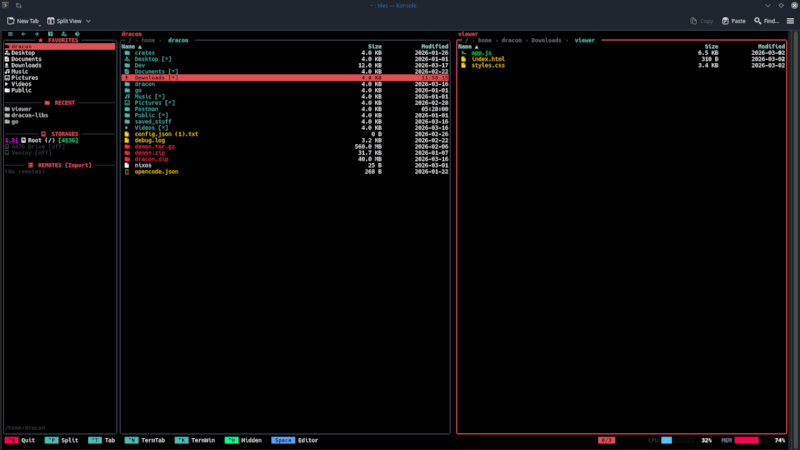The height and width of the screenshot is (450, 800).
Task: Click Name column header in left pane
Action: (132, 46)
